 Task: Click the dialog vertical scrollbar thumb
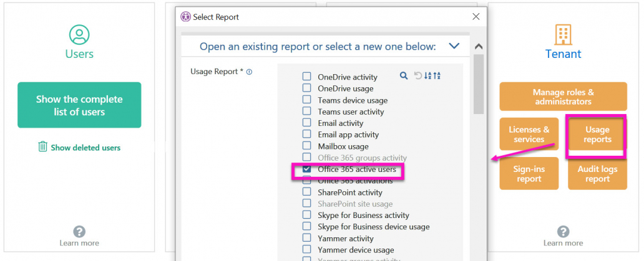coord(479,83)
